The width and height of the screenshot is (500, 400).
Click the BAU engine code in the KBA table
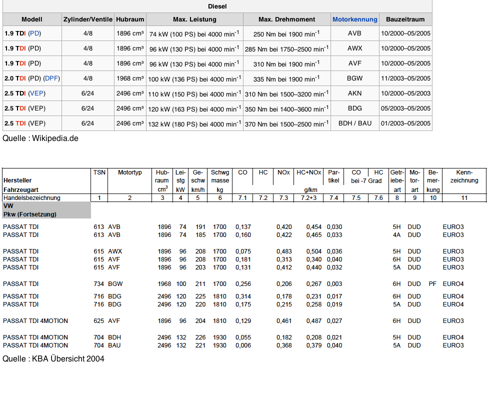click(x=114, y=345)
